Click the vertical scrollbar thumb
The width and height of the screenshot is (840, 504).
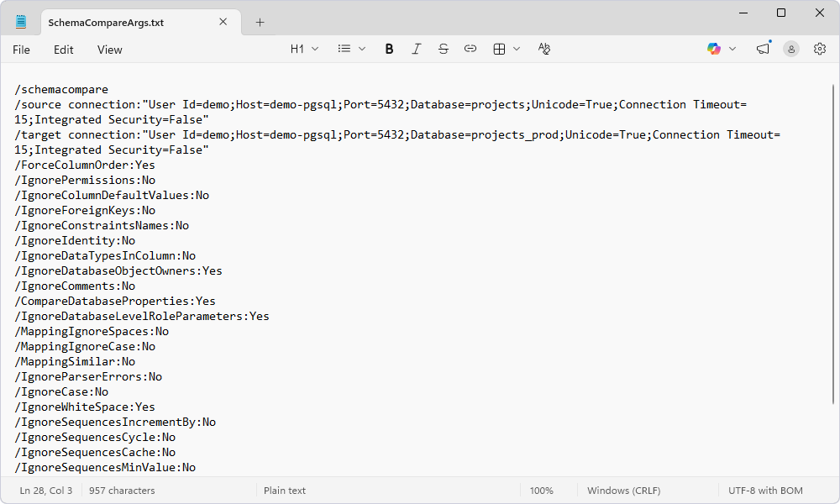coord(833,244)
